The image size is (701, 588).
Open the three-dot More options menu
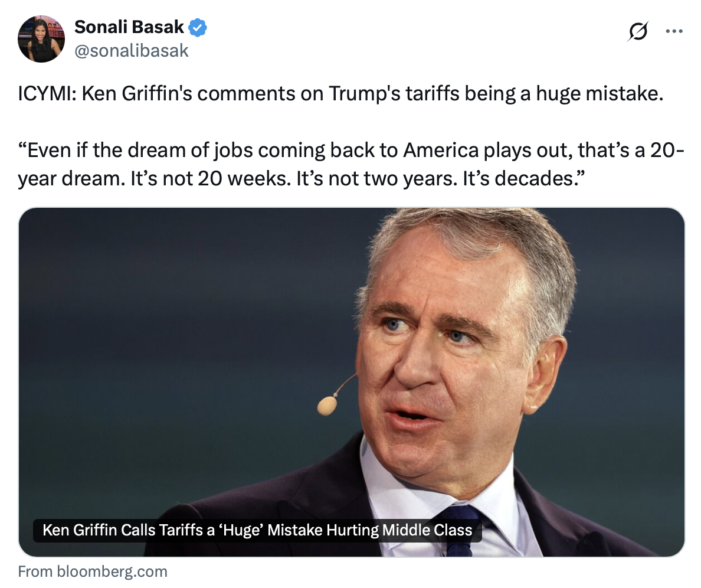673,32
